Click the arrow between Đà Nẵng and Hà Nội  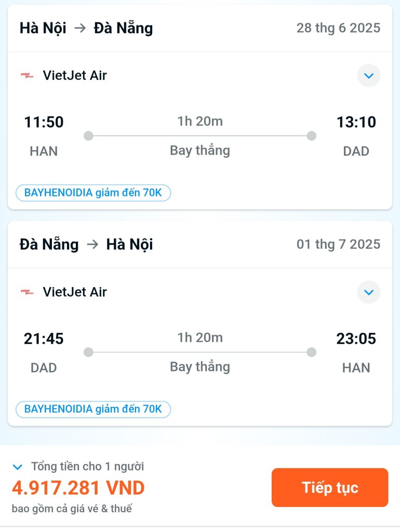pos(92,244)
